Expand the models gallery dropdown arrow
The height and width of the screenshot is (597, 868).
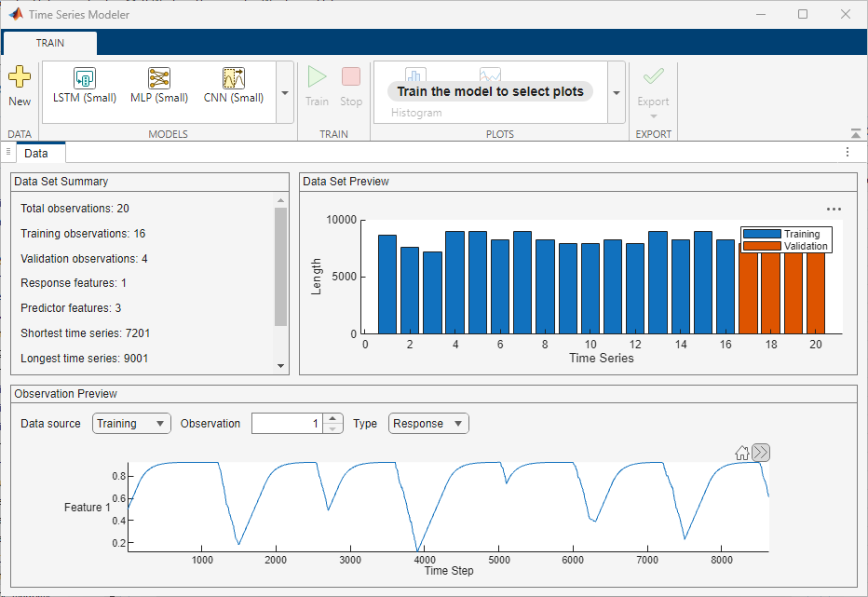click(285, 93)
